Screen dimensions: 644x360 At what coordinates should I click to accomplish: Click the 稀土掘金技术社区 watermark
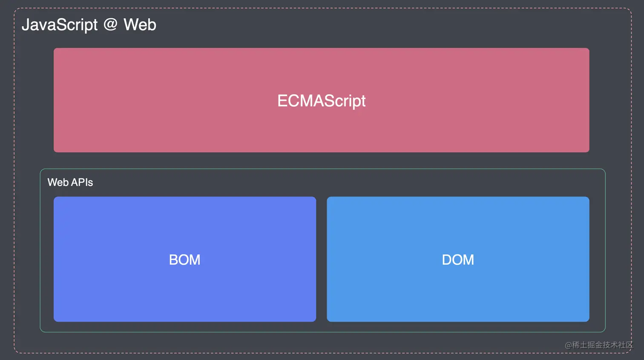pyautogui.click(x=603, y=345)
